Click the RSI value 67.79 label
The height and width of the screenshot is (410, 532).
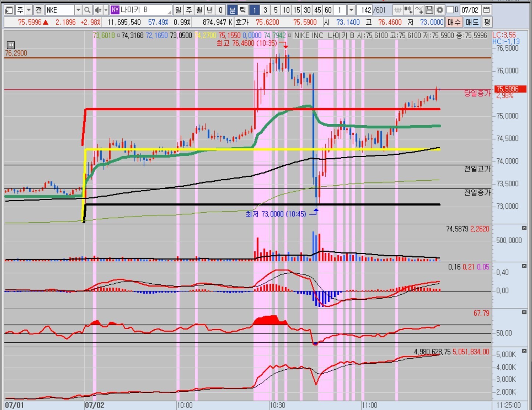point(481,313)
